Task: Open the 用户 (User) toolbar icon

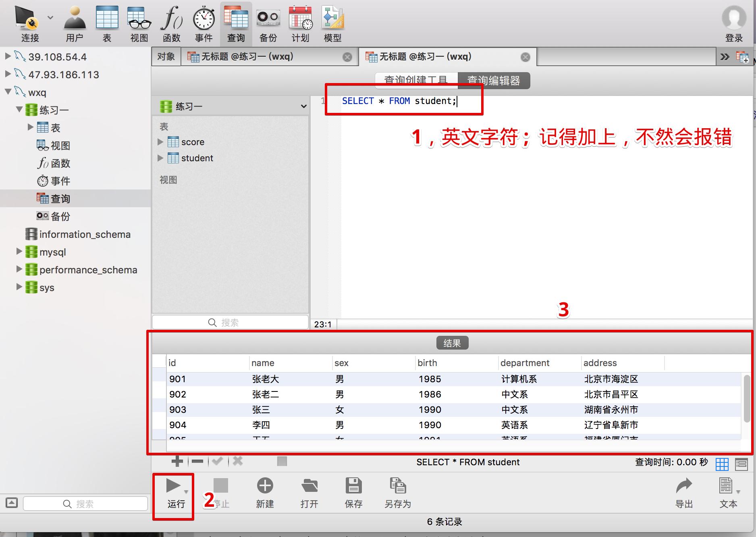Action: click(75, 23)
